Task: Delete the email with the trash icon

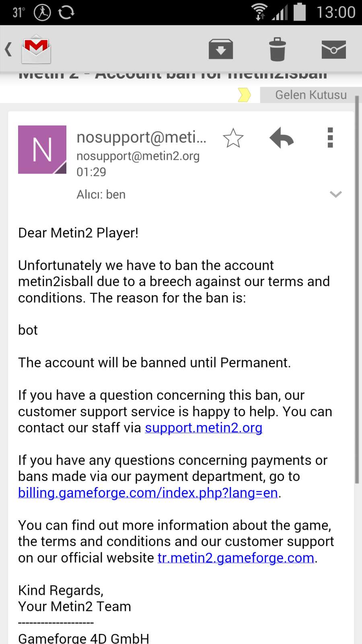Action: click(277, 50)
